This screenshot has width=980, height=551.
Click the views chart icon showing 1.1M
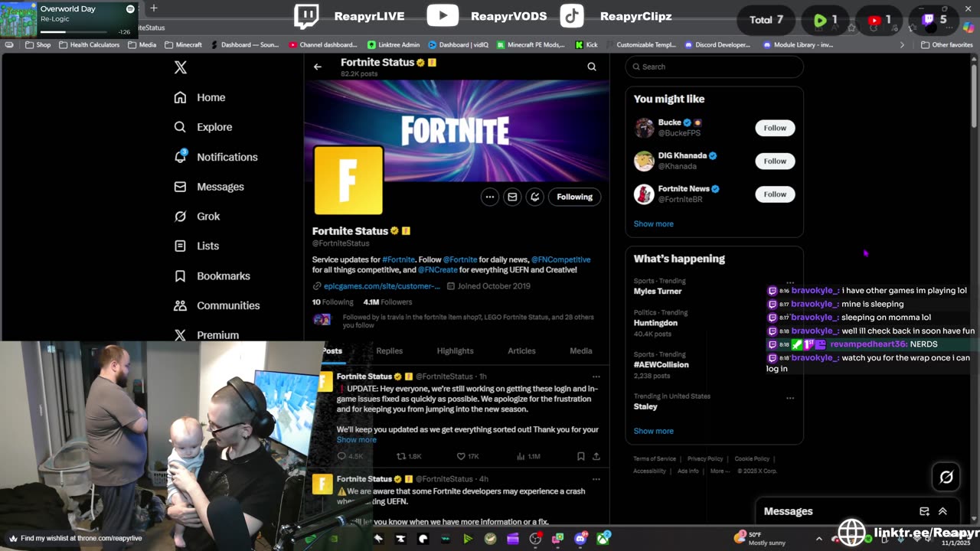pos(521,456)
